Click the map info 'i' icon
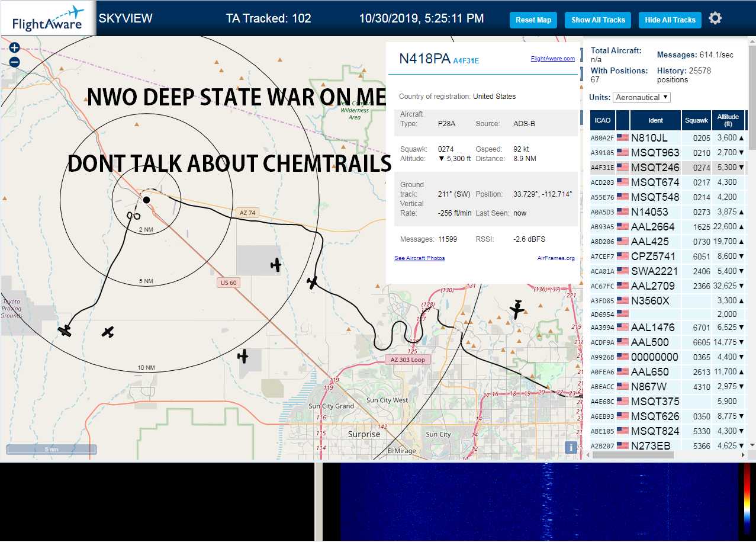Viewport: 756px width, 542px height. click(571, 448)
